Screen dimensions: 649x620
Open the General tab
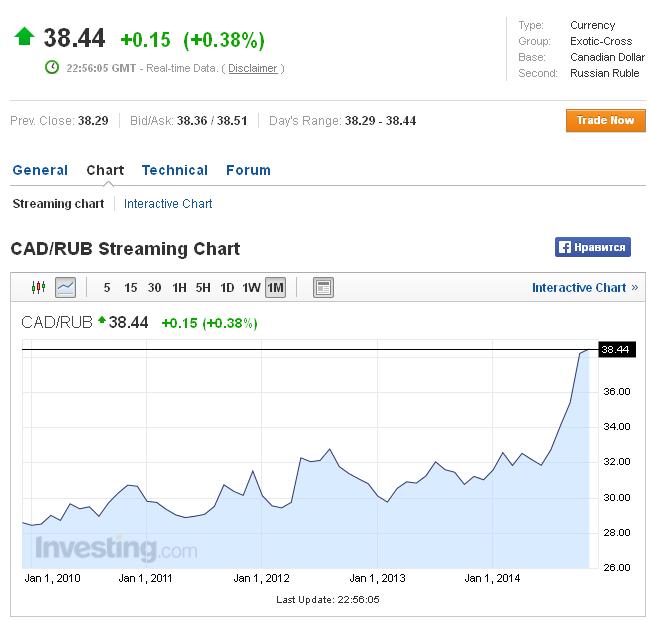(40, 170)
